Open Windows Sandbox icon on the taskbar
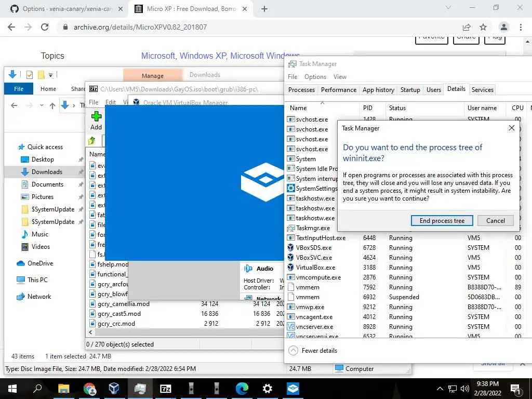Image resolution: width=532 pixels, height=399 pixels. click(x=293, y=389)
